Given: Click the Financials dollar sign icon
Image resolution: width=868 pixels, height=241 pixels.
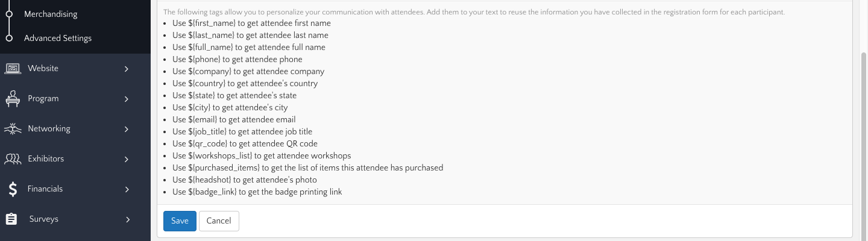Looking at the screenshot, I should pos(13,189).
